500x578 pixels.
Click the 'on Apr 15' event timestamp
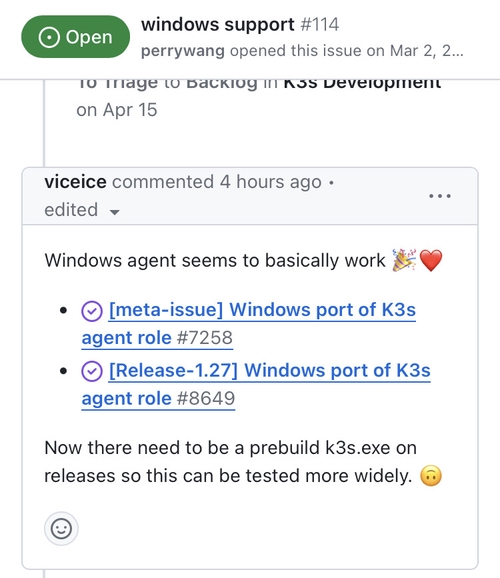117,110
